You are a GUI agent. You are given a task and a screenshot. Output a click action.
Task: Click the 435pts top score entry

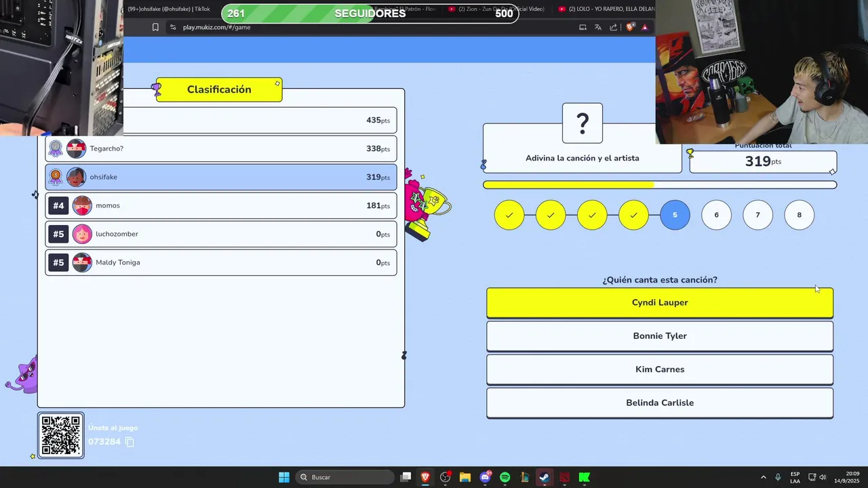pos(260,120)
